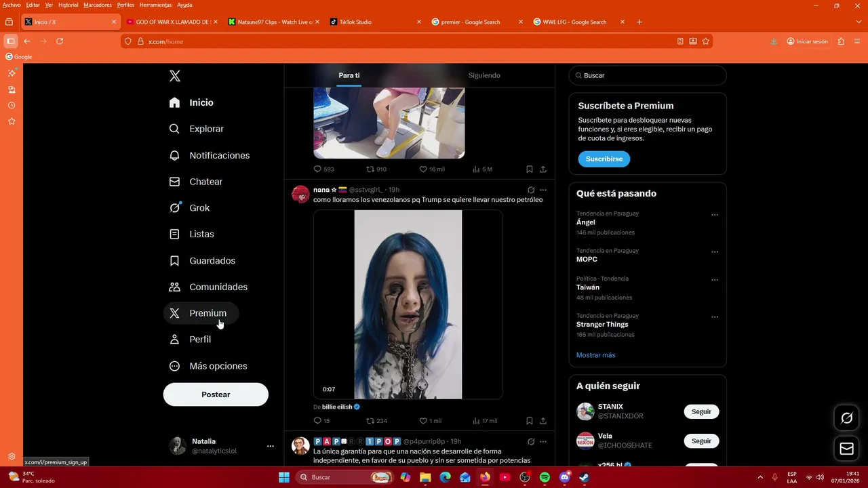Image resolution: width=868 pixels, height=488 pixels.
Task: Open browser sidebar history clock icon
Action: coord(12,106)
